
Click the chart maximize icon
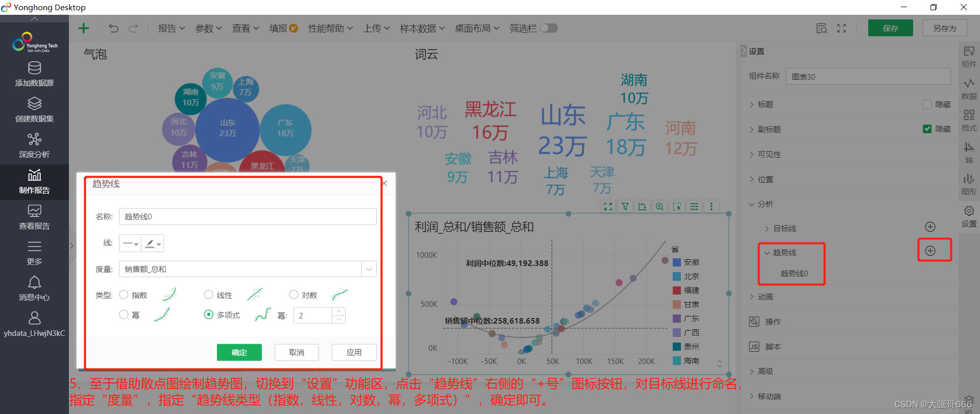(608, 206)
